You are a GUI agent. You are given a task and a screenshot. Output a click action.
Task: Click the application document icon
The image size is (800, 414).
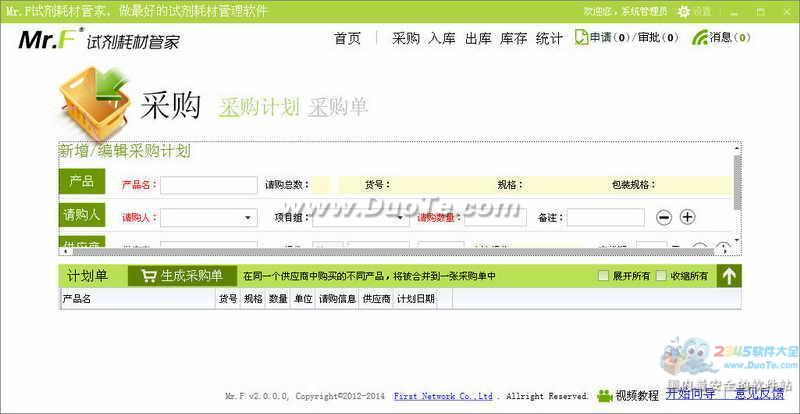click(x=581, y=37)
